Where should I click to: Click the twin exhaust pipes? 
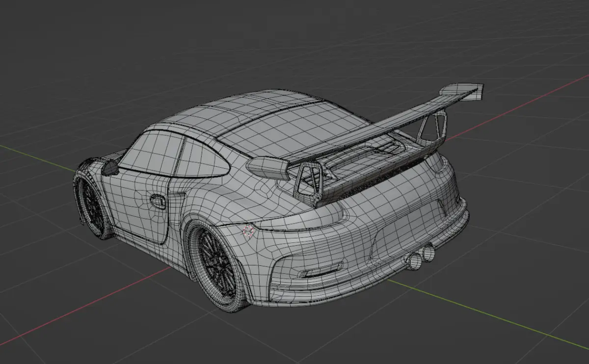click(421, 257)
